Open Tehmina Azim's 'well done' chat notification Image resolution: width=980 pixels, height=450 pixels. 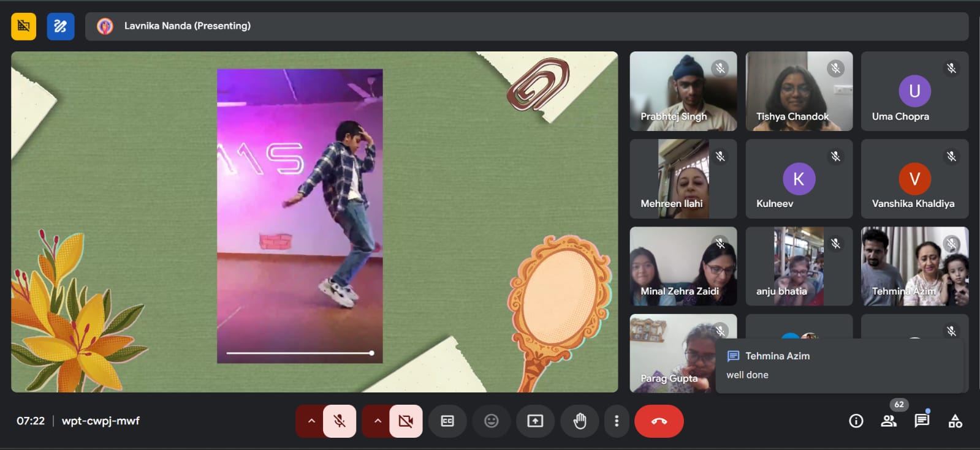pyautogui.click(x=839, y=366)
